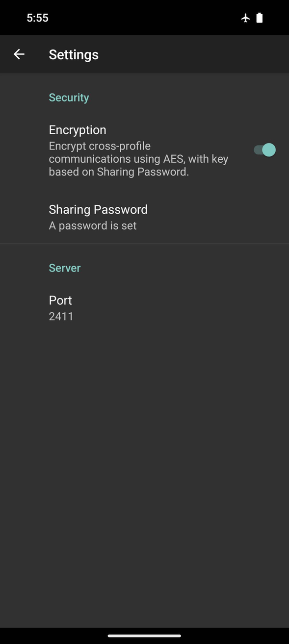Click the airplane mode status icon
Viewport: 289px width, 644px height.
(245, 18)
